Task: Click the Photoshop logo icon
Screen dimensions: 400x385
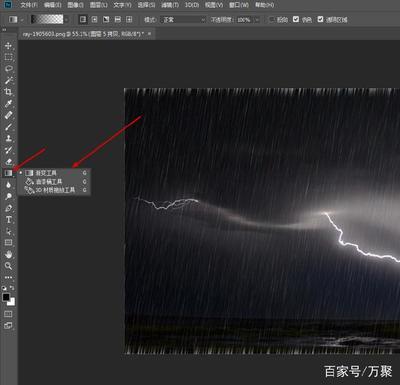Action: [x=9, y=5]
